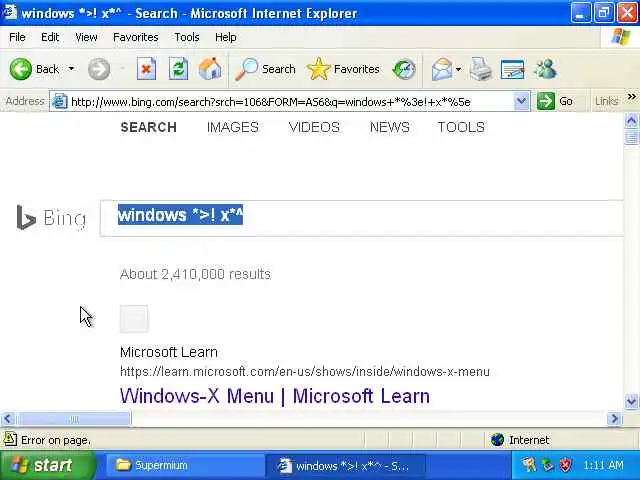Image resolution: width=640 pixels, height=480 pixels.
Task: Open the Windows-X Menu | Microsoft Learn link
Action: coord(275,396)
